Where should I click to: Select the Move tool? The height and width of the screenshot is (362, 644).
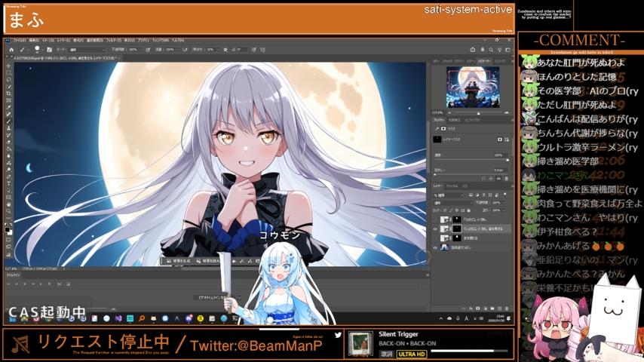click(x=9, y=66)
